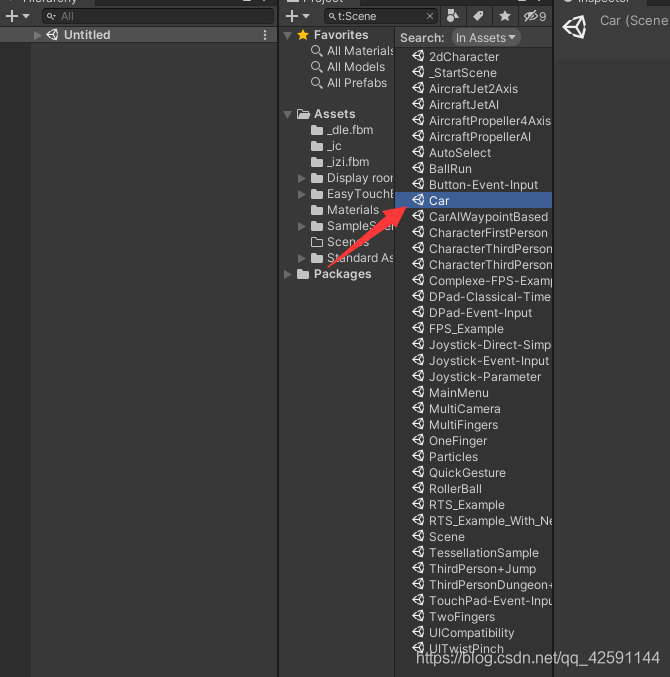Expand the Untitled scene in Hierarchy
Screen dimensions: 670x677
coord(38,35)
